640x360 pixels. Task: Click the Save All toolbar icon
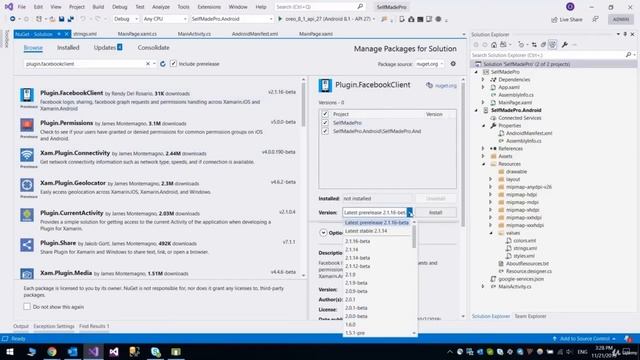pos(70,19)
